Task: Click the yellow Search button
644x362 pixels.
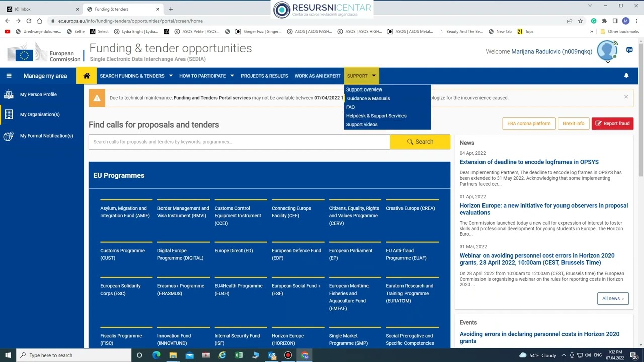Action: [420, 142]
